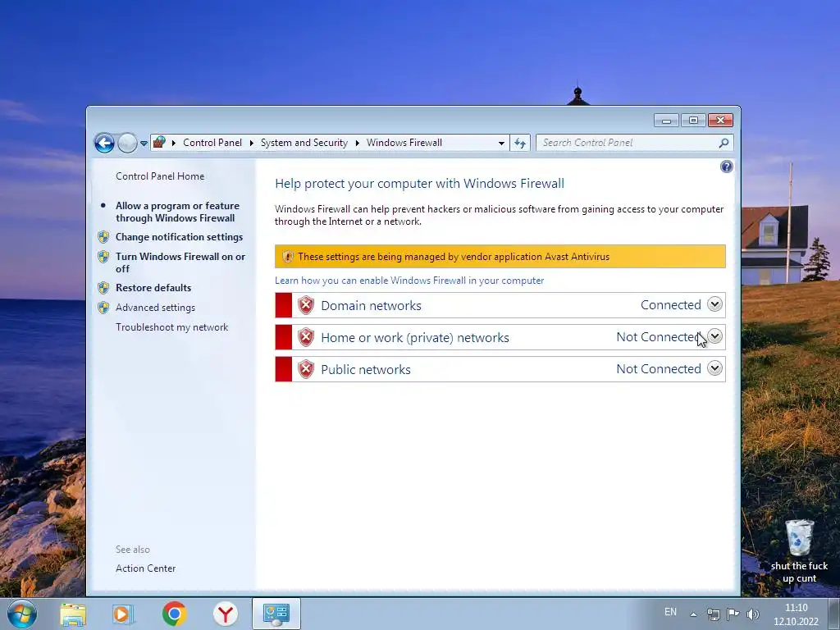Image resolution: width=840 pixels, height=630 pixels.
Task: Click the Control Panel icon in the address bar
Action: (x=159, y=143)
